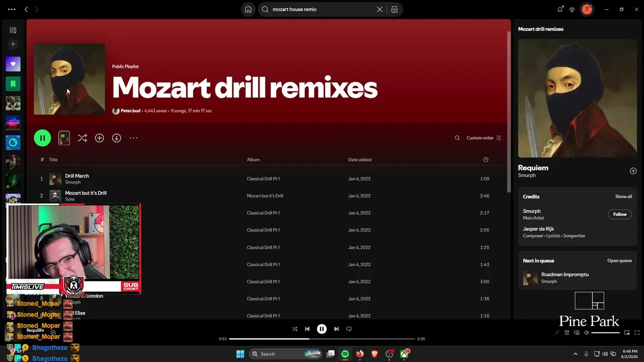Skip to previous track
Image resolution: width=644 pixels, height=362 pixels.
tap(307, 329)
